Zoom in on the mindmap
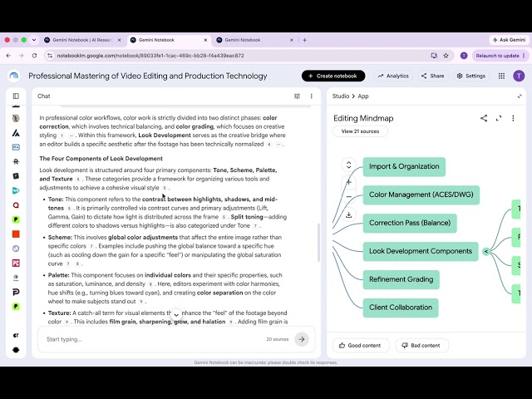 [x=349, y=182]
